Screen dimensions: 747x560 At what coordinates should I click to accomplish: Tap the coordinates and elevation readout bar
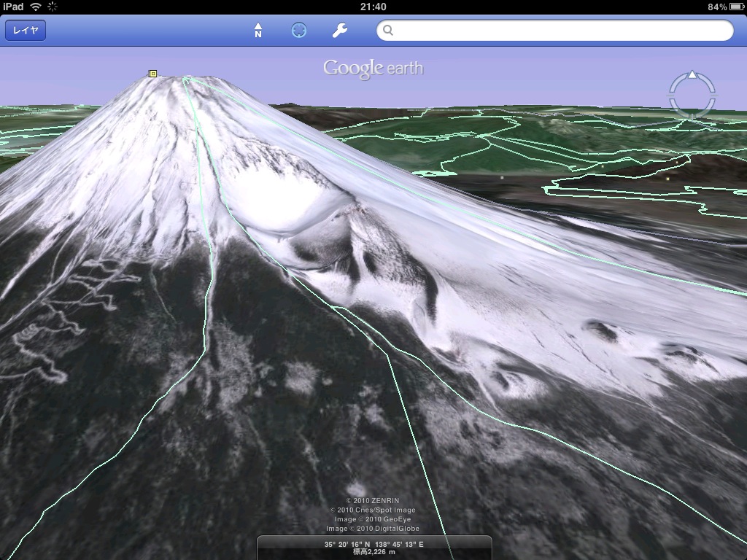pyautogui.click(x=373, y=548)
